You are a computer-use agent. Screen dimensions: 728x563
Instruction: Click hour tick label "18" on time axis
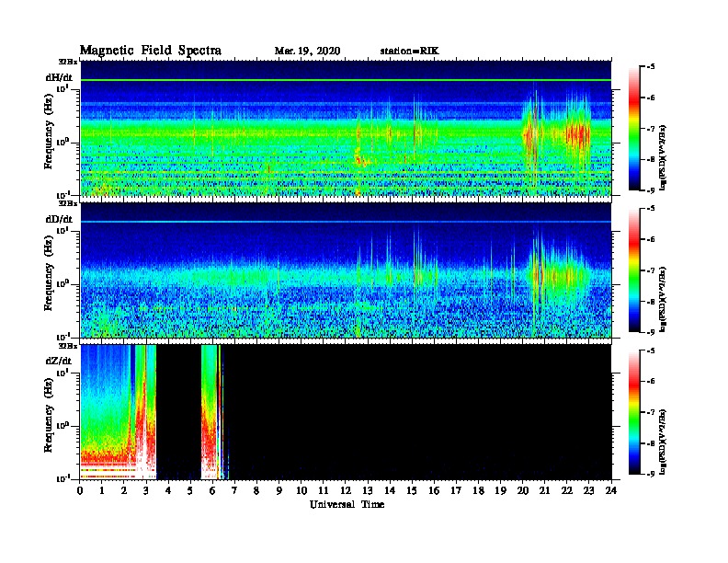coord(478,490)
